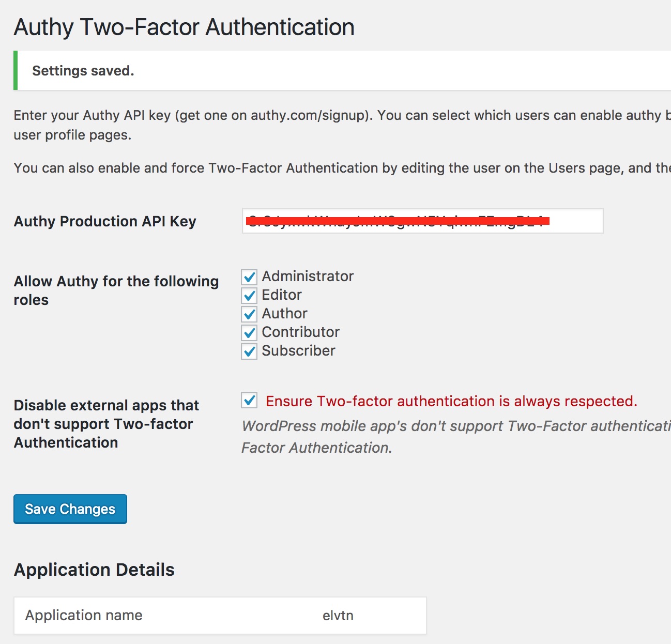Disable Authy for the Author role
The height and width of the screenshot is (644, 671).
point(249,314)
